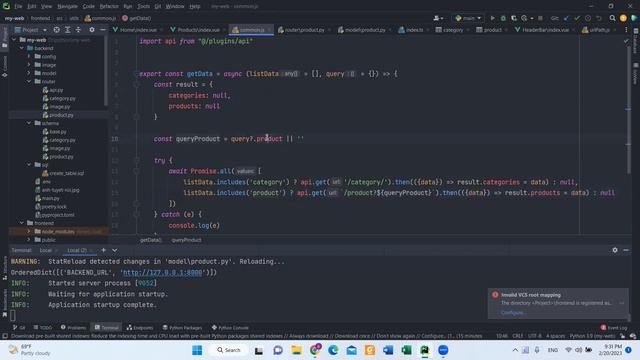
Task: Open the Tools menu
Action: (143, 6)
